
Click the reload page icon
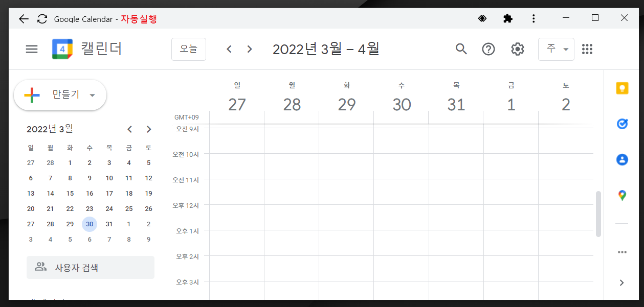pyautogui.click(x=42, y=18)
